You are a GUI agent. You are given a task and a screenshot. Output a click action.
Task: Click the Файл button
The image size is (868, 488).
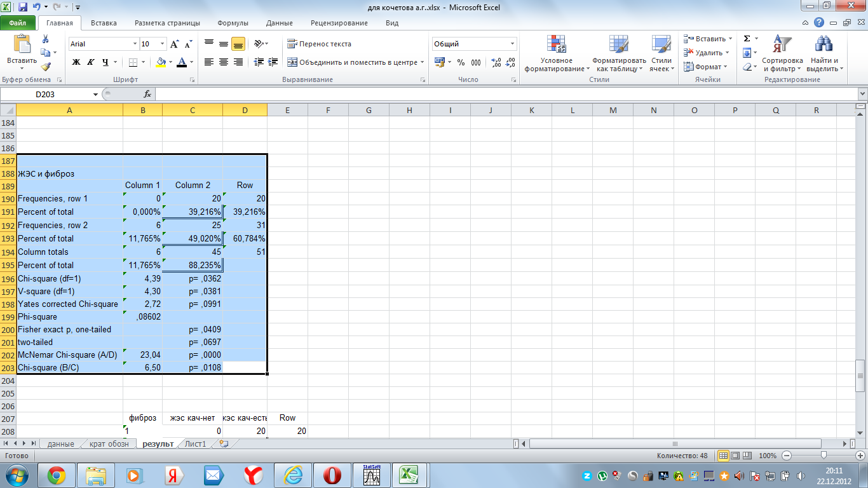pos(18,23)
